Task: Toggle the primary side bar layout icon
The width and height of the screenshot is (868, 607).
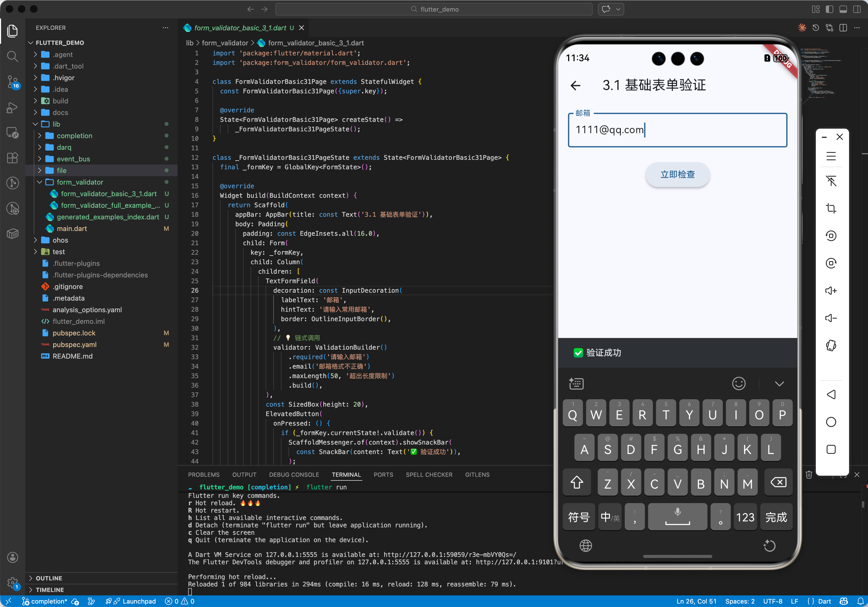Action: [829, 9]
